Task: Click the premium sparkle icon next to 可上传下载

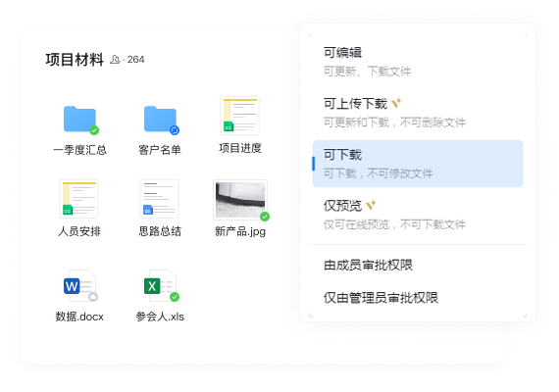Action: (x=396, y=103)
